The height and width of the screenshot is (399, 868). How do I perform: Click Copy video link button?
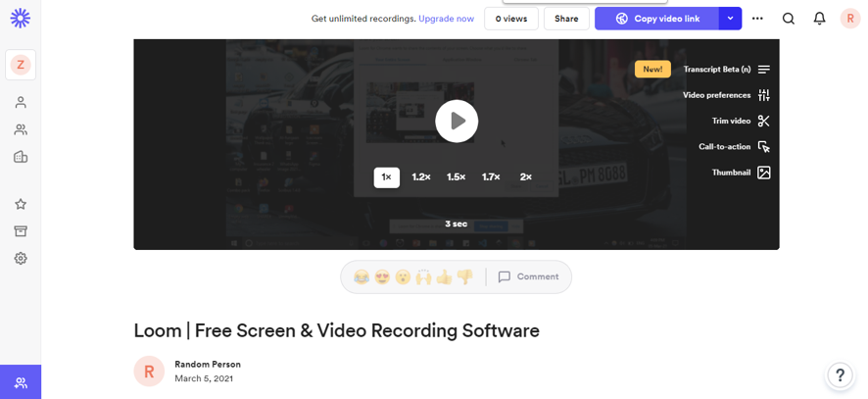(x=657, y=19)
